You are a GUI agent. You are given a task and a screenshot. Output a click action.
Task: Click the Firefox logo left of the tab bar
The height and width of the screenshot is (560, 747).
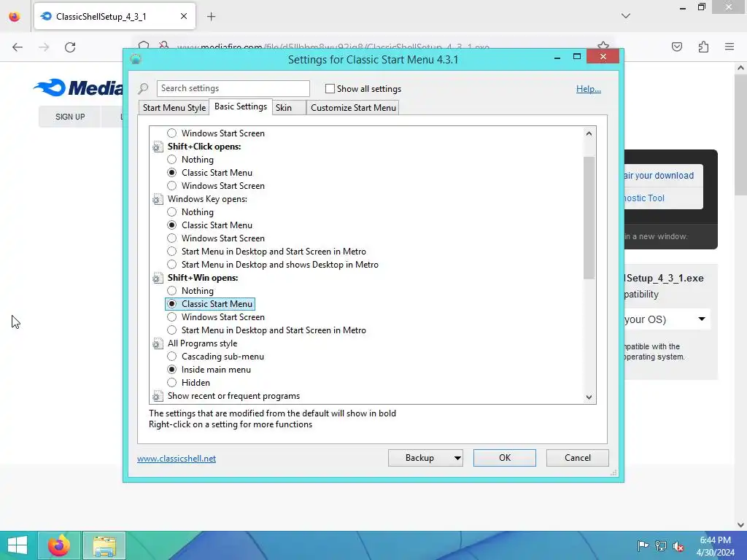15,17
